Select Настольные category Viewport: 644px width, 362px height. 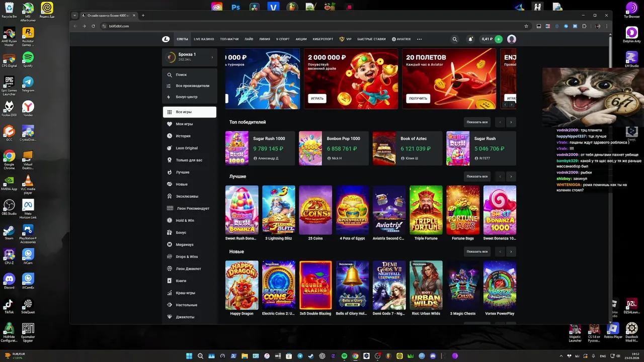point(190,305)
